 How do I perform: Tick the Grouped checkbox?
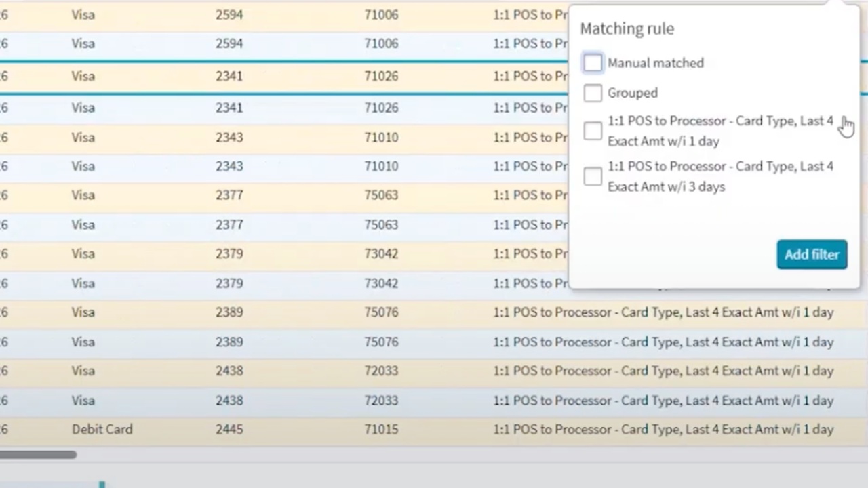593,93
